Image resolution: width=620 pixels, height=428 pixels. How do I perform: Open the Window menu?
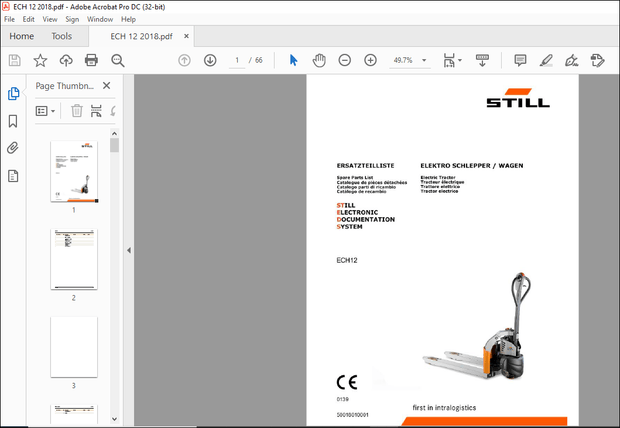(x=100, y=19)
